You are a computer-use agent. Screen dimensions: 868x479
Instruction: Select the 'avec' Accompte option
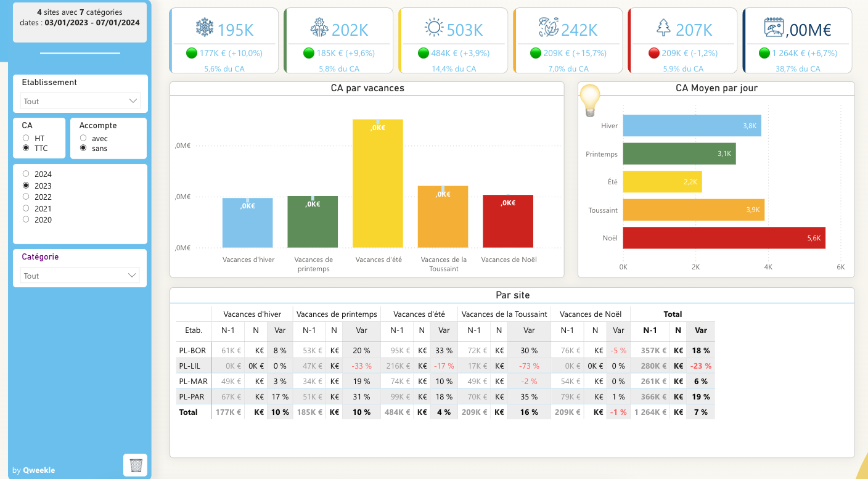(x=83, y=139)
